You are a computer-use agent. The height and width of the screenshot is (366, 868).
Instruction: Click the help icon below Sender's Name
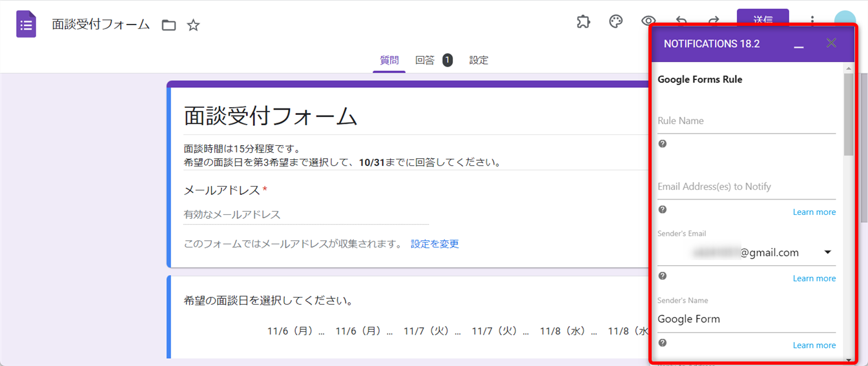[x=662, y=343]
